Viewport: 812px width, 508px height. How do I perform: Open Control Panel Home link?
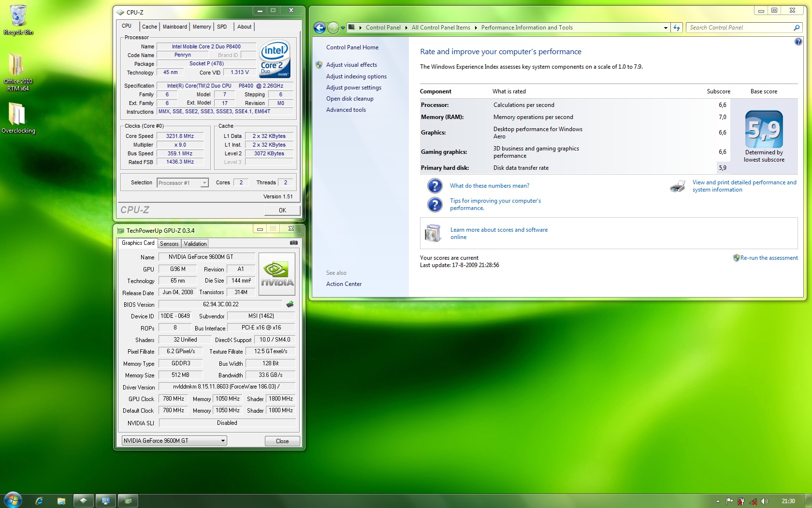(x=352, y=47)
